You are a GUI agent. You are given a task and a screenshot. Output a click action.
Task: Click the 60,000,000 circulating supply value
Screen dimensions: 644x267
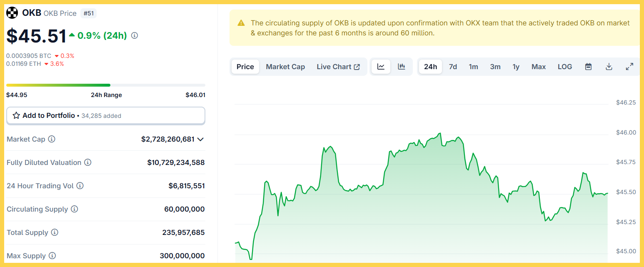[x=185, y=209]
